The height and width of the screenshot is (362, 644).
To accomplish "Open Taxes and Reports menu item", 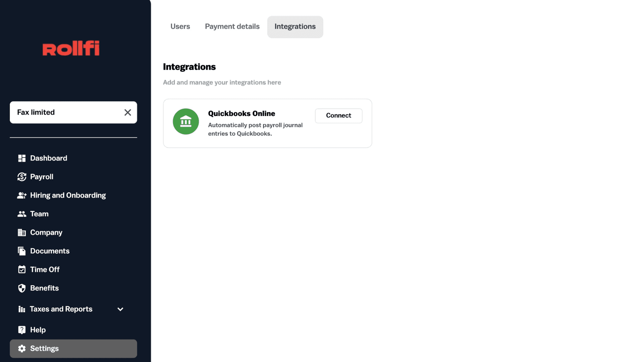I will [61, 309].
